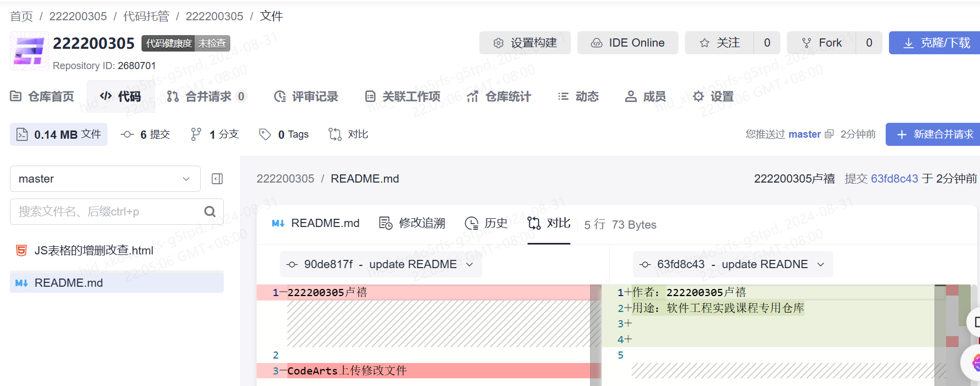The image size is (980, 386).
Task: Open the 关联工作项 tab
Action: pos(403,96)
